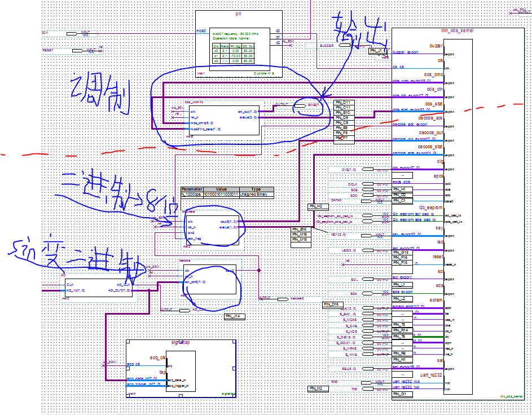This screenshot has height=415, width=532.
Task: Click the acq_data_in port in signaltap
Action: point(177,381)
